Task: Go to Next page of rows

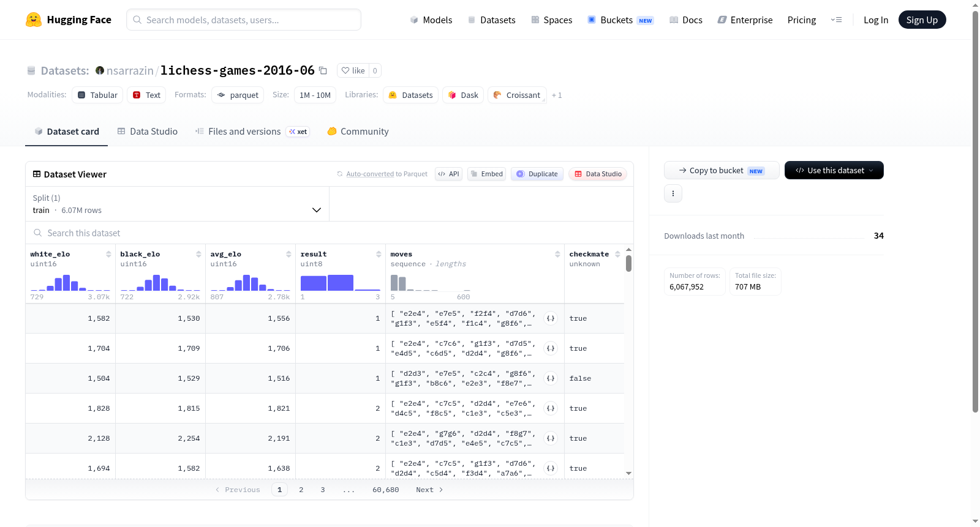Action: (x=429, y=490)
